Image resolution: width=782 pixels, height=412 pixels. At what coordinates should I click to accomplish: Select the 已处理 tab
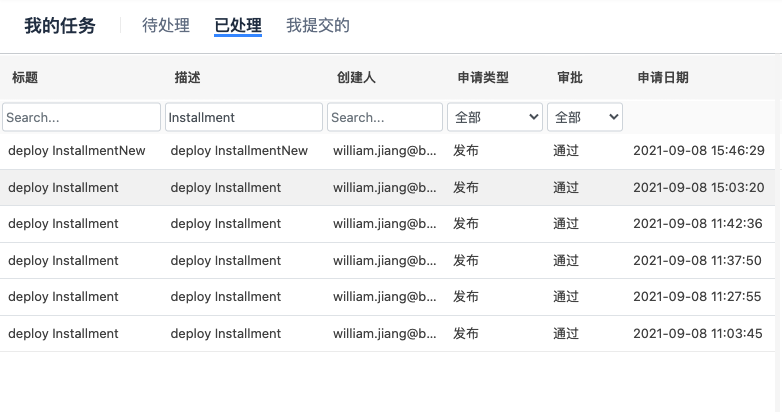point(238,26)
